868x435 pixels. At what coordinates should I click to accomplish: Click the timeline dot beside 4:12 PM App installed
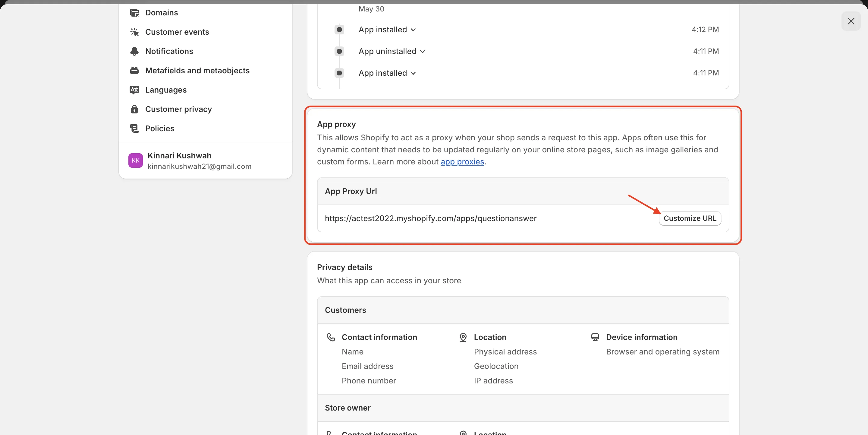click(339, 30)
